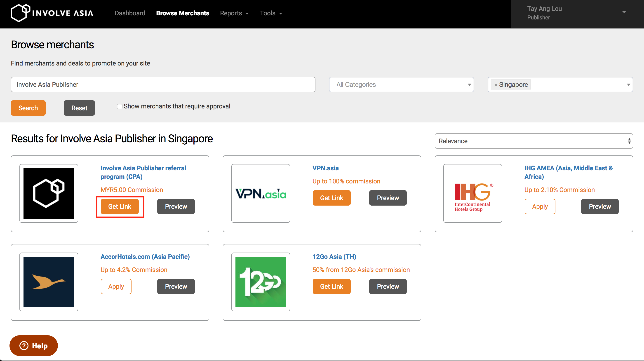Click '50% from 12Go Asia's commission' text
This screenshot has height=361, width=644.
tap(361, 270)
